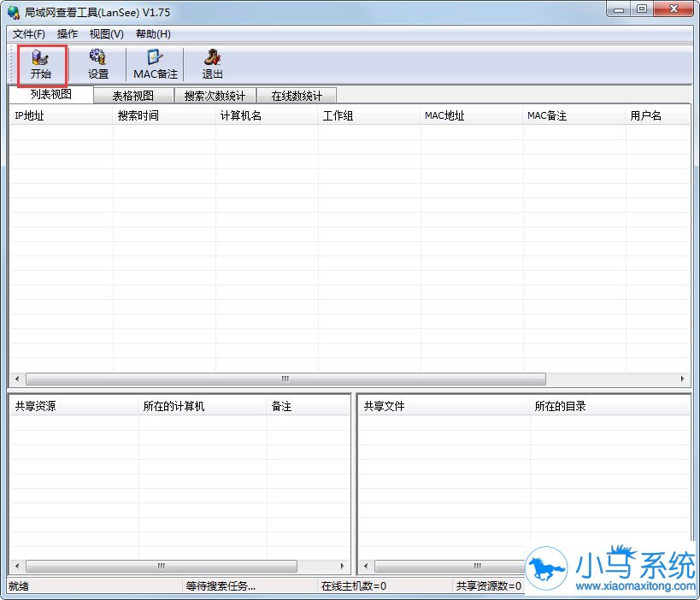Minimize the LanSee window
The width and height of the screenshot is (700, 600).
click(x=618, y=9)
